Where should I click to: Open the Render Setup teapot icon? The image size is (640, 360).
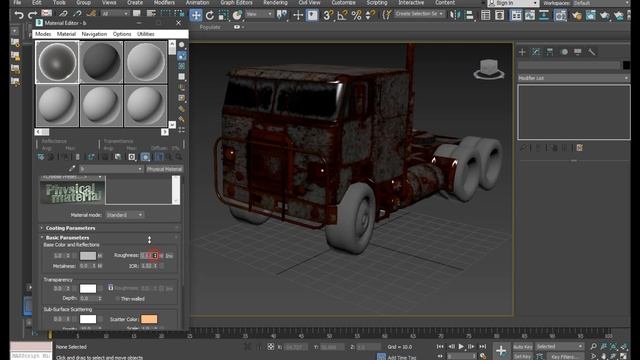coord(577,16)
